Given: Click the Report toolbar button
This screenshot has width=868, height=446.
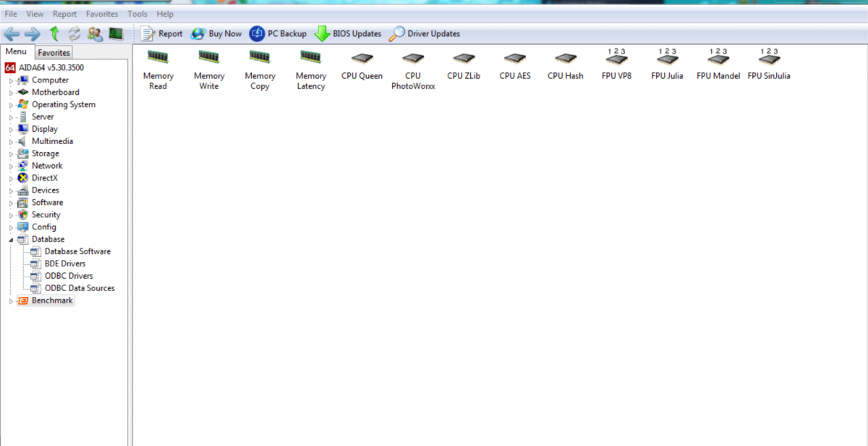Looking at the screenshot, I should (x=162, y=33).
